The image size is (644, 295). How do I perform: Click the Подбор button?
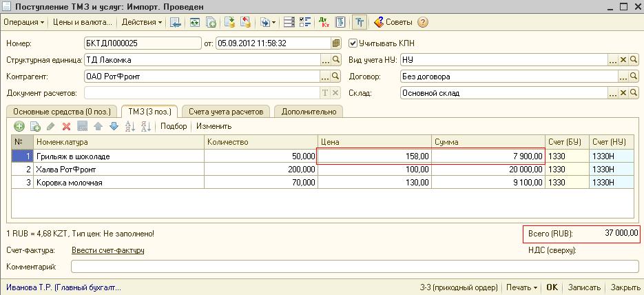pos(174,126)
